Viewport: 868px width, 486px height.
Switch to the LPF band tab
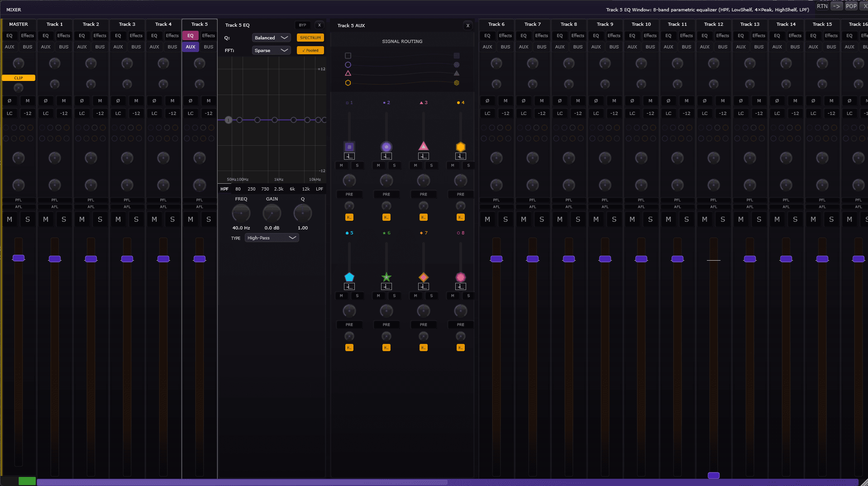click(x=320, y=189)
